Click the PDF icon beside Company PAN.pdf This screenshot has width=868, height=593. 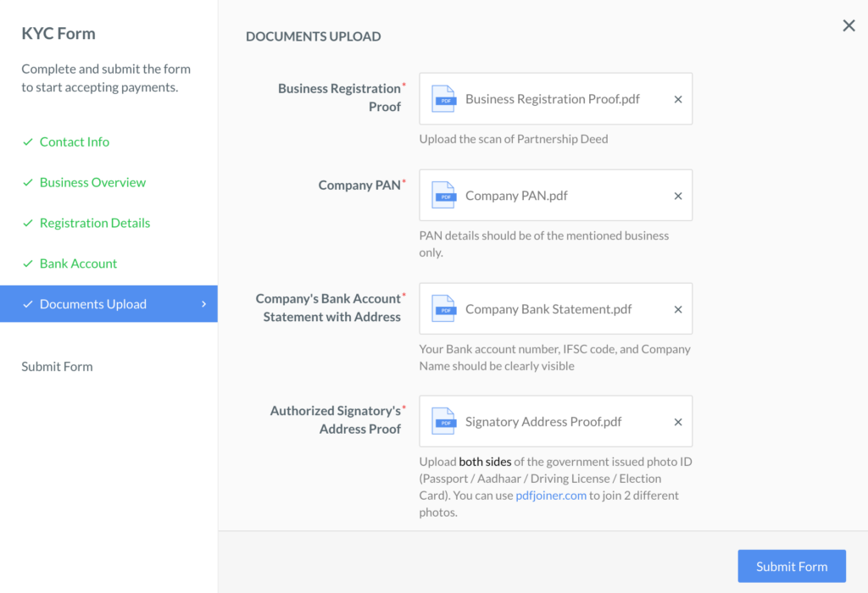pyautogui.click(x=443, y=196)
